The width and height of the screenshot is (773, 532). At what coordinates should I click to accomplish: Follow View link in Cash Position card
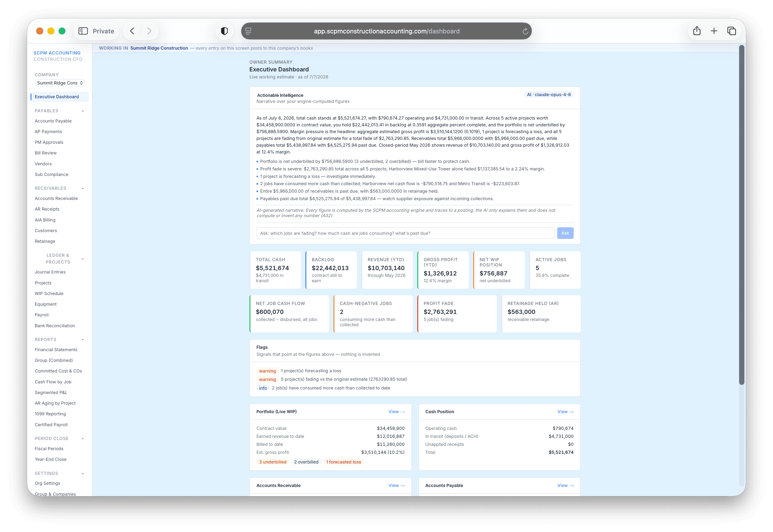[x=565, y=412]
